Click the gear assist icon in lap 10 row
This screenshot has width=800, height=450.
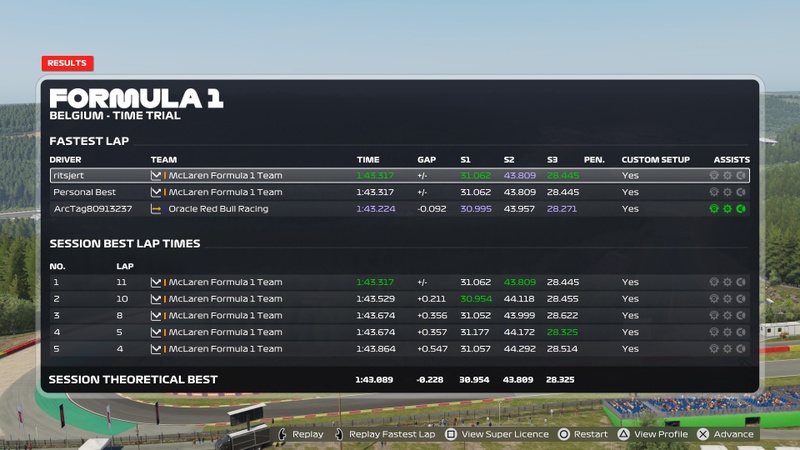click(727, 299)
